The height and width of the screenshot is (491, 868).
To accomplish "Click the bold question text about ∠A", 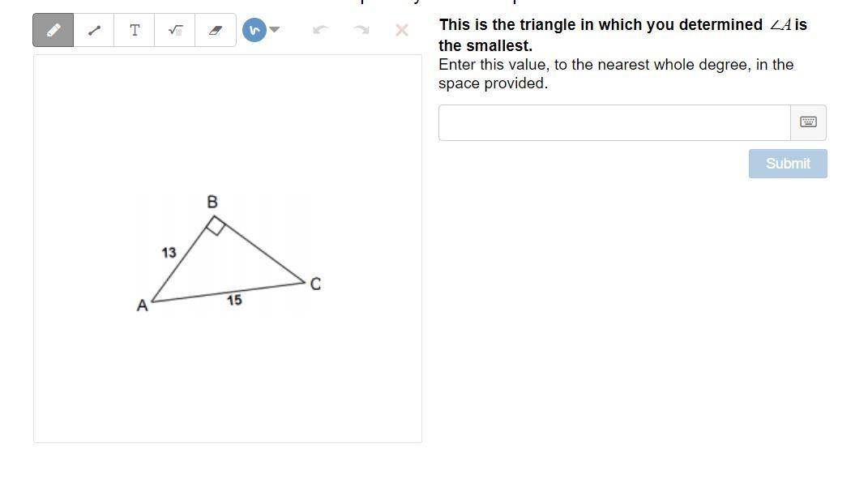I will coord(622,35).
